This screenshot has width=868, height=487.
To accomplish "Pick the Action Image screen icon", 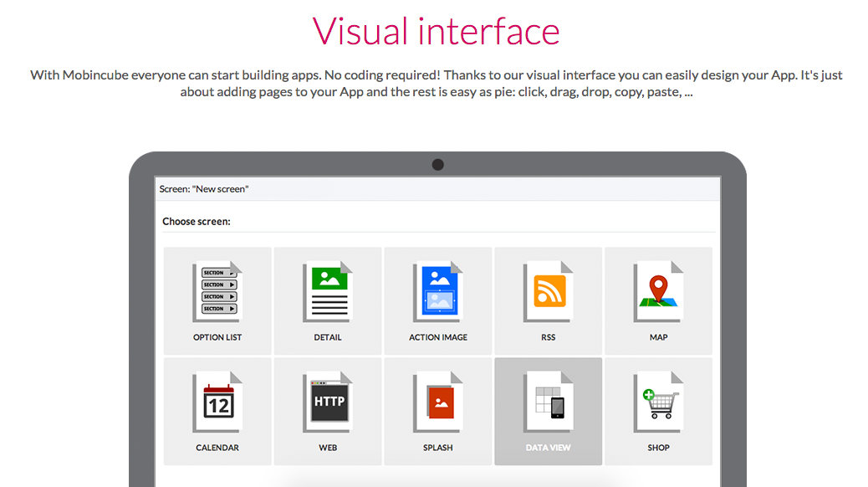I will (x=438, y=291).
